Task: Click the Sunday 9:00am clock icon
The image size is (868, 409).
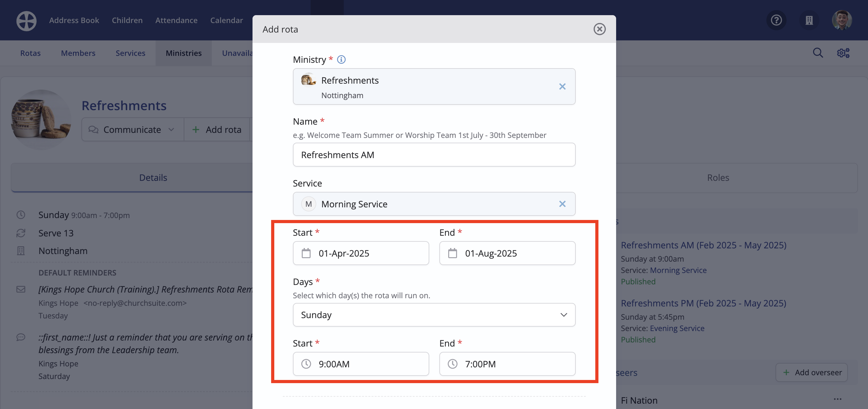Action: coord(21,215)
